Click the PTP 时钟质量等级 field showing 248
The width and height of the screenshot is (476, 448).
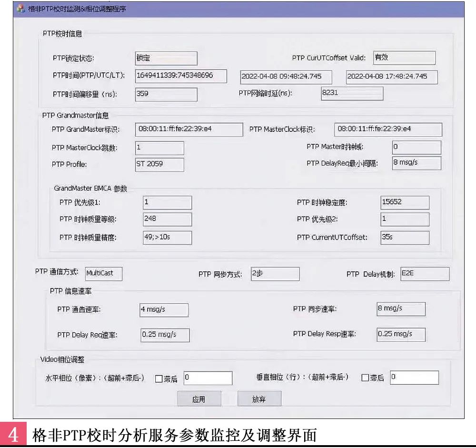pyautogui.click(x=168, y=219)
